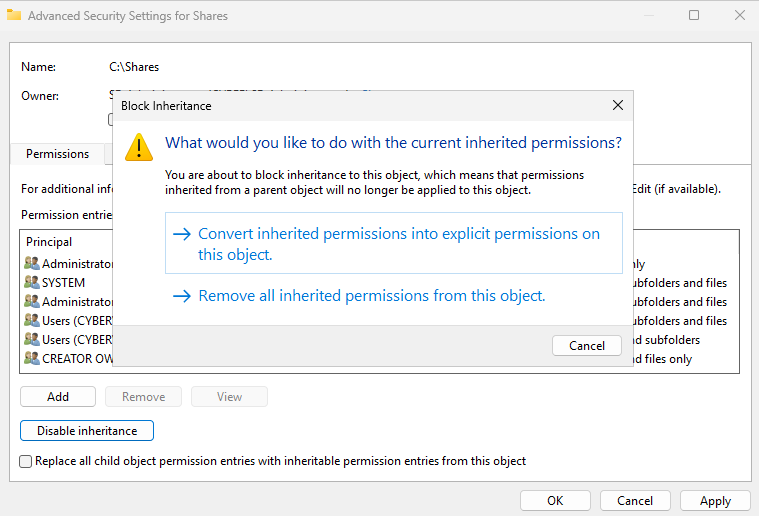Click the arrow beside Convert inherited permissions
This screenshot has height=516, width=759.
pos(181,234)
